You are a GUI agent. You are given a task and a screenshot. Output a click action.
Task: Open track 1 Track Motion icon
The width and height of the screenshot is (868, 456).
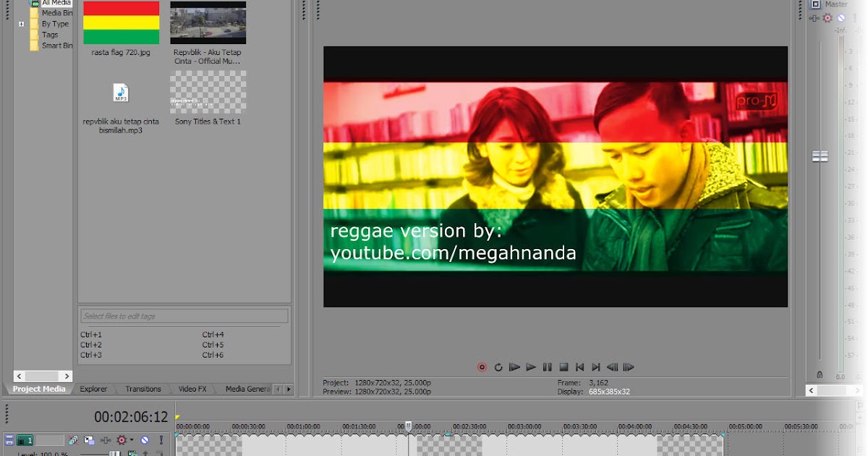tap(89, 440)
